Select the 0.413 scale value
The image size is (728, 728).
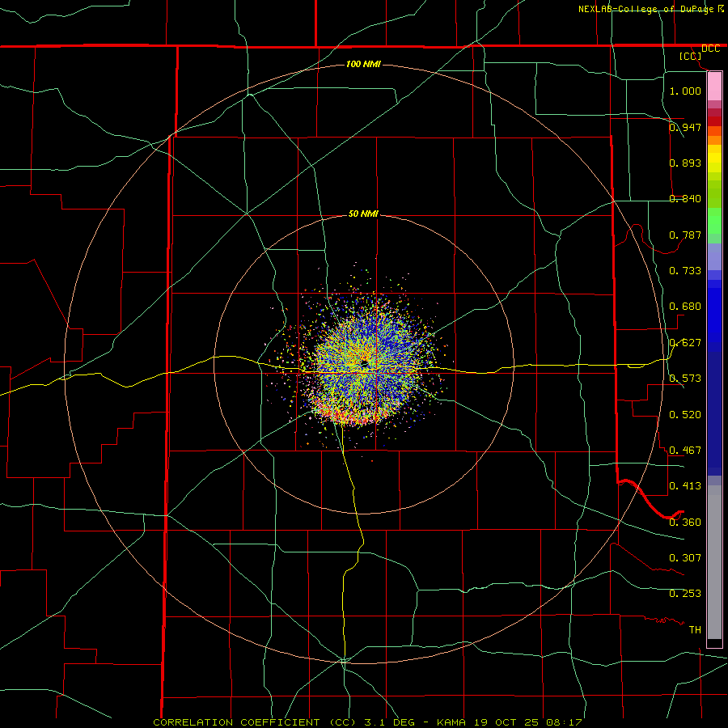click(685, 485)
